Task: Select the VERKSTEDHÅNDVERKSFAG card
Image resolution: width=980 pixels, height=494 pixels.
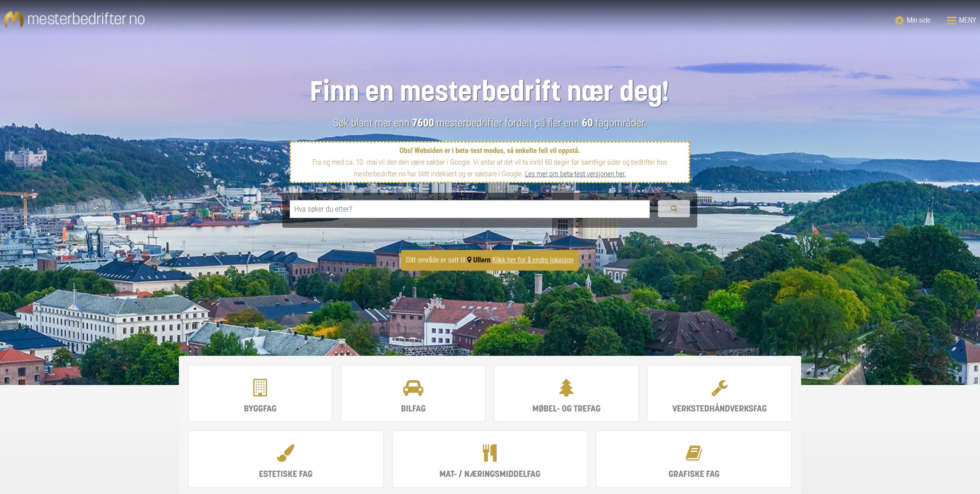Action: (x=719, y=393)
